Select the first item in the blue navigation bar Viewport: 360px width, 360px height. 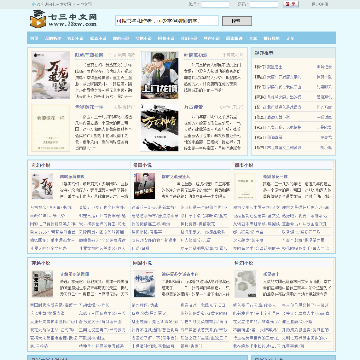34,38
